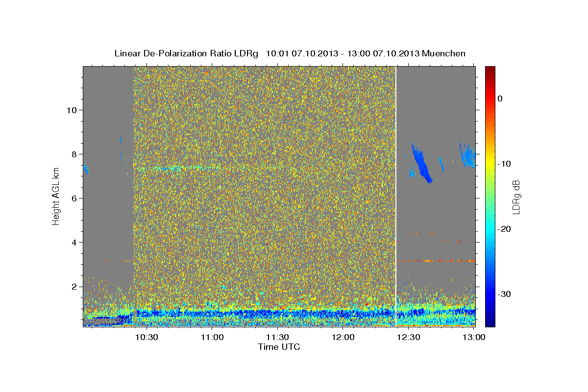
Task: Click the 12:30 time tick label
Action: point(409,337)
